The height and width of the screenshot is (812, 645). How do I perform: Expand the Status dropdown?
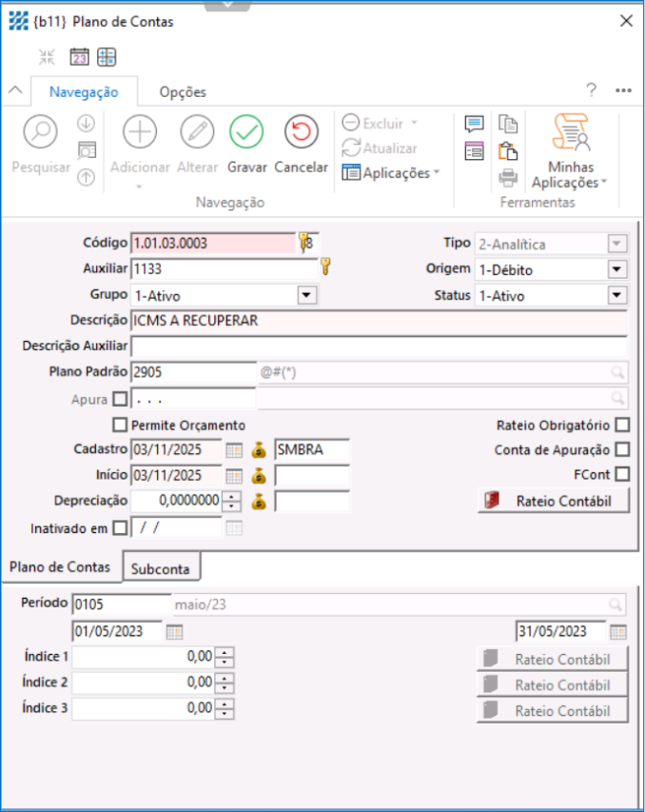pyautogui.click(x=617, y=295)
